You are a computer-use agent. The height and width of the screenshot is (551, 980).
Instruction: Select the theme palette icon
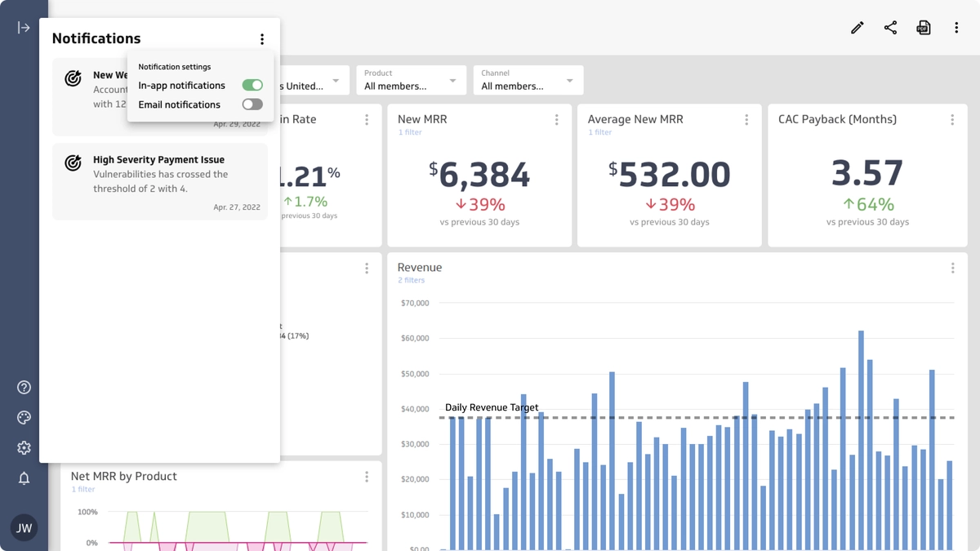click(x=24, y=417)
